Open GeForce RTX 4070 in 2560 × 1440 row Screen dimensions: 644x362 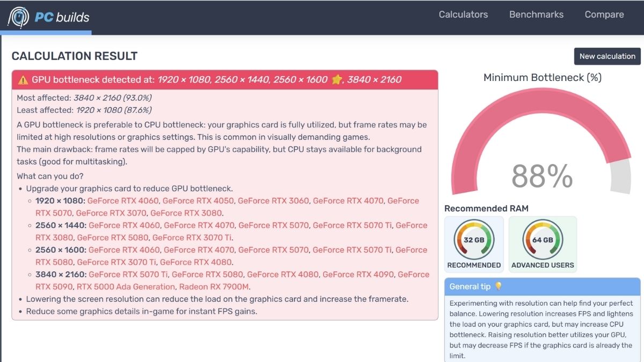[x=199, y=225]
